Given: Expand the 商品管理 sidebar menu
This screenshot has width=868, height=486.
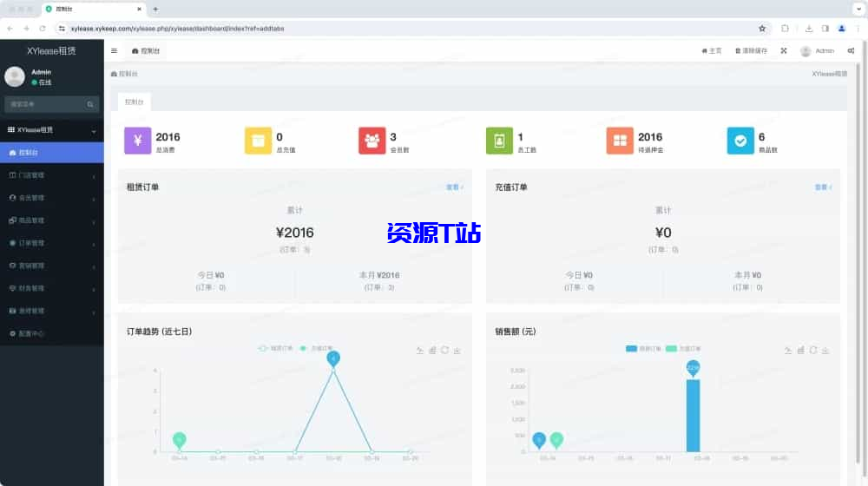Looking at the screenshot, I should pos(52,220).
